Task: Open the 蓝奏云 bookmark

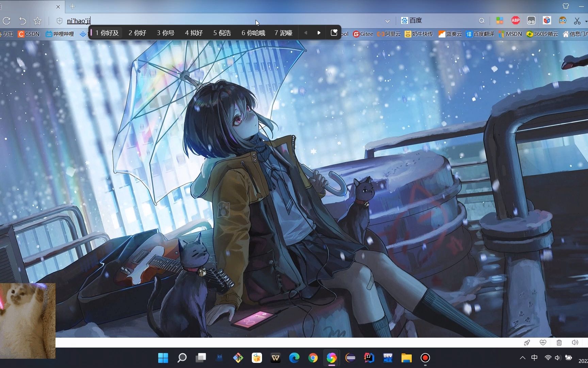Action: (450, 34)
